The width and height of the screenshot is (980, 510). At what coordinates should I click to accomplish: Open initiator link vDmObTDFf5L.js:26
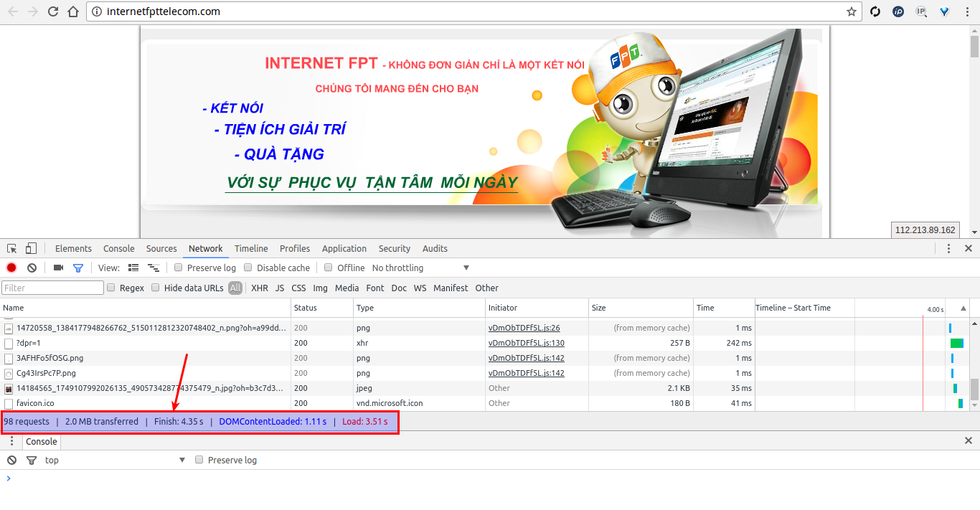pyautogui.click(x=524, y=328)
